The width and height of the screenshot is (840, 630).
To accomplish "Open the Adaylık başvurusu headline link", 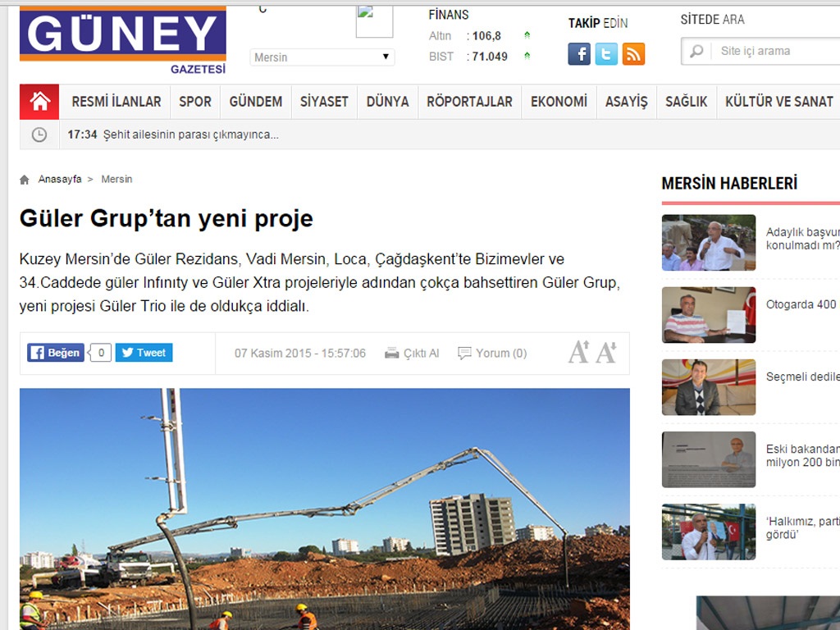I will (803, 239).
